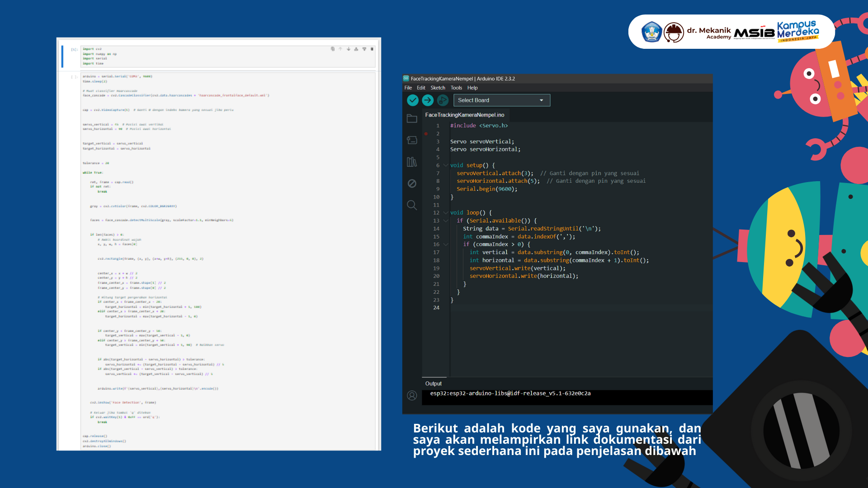Click the Verify checkmark button in Arduino IDE
The height and width of the screenshot is (488, 868).
click(x=412, y=100)
